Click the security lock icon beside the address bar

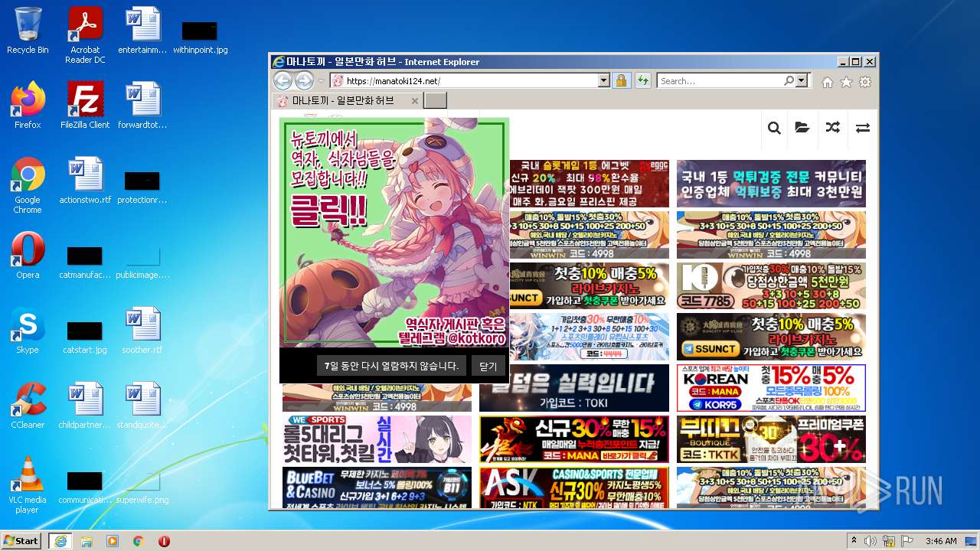(x=621, y=80)
